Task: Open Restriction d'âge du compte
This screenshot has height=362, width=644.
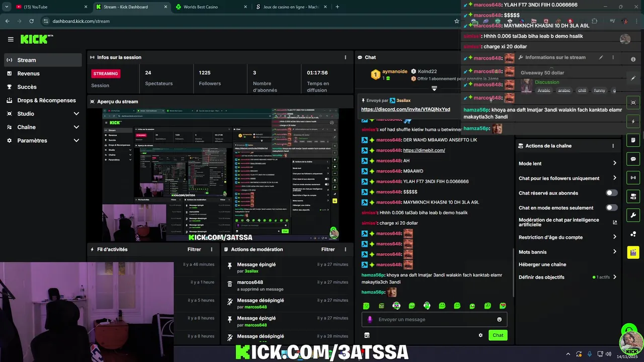Action: point(568,237)
